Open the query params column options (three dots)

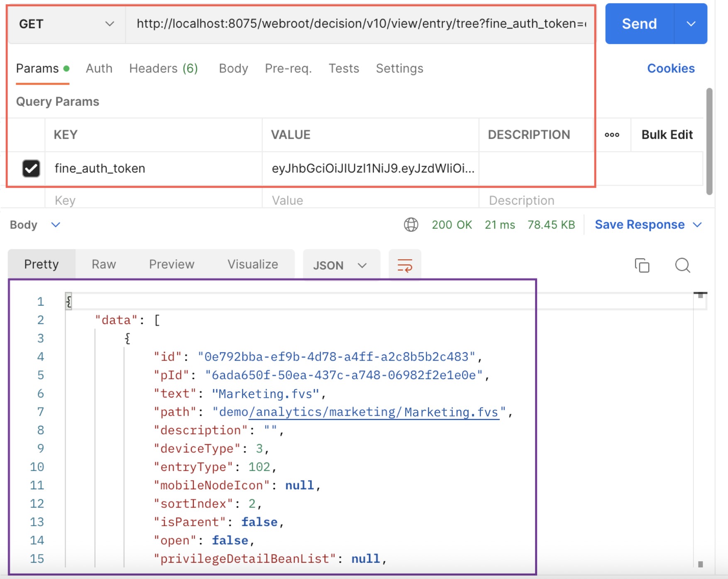point(612,135)
